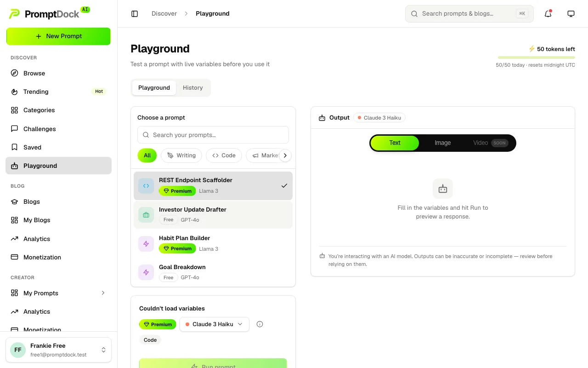
Task: Open the Browse page
Action: [x=58, y=73]
